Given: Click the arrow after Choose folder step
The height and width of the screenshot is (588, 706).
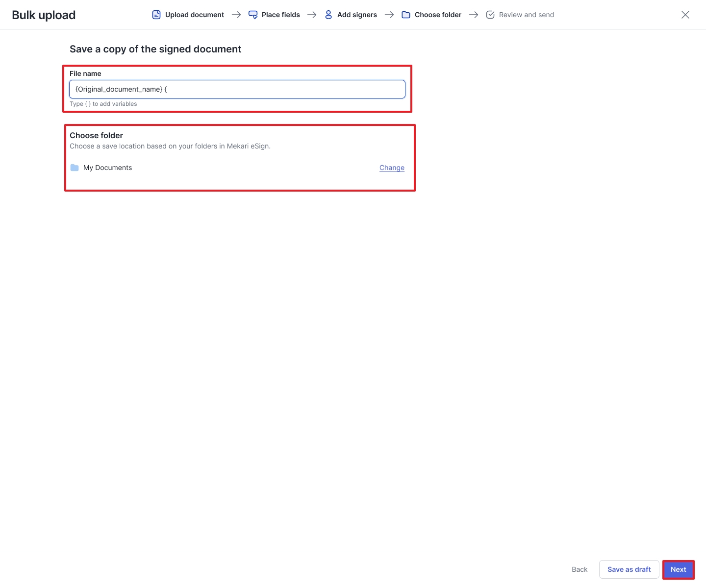Looking at the screenshot, I should coord(474,15).
